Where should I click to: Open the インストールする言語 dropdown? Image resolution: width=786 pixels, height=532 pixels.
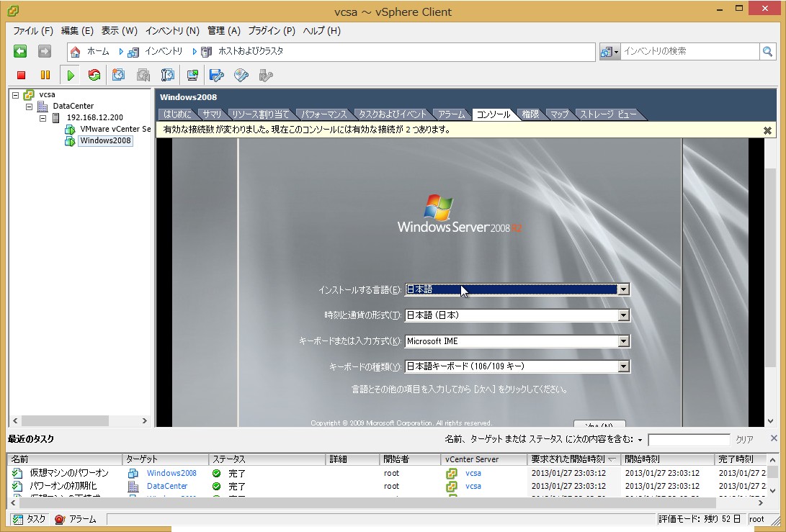pos(624,289)
